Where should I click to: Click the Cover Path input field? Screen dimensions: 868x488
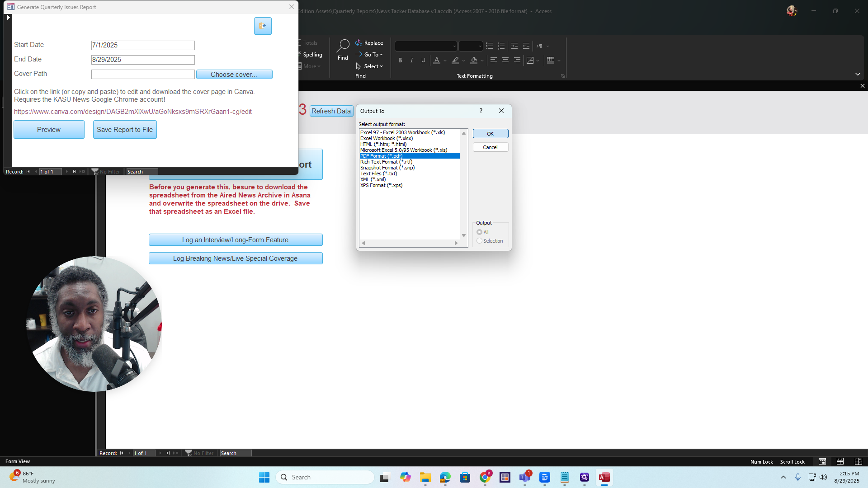(143, 74)
